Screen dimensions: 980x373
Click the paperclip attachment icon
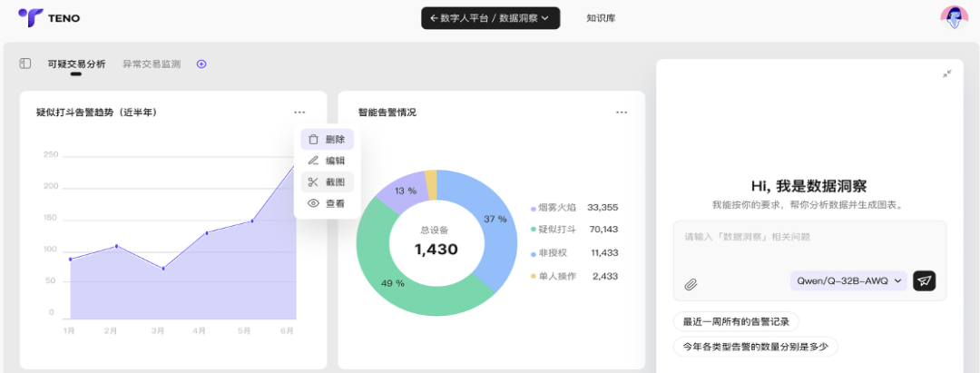point(691,284)
